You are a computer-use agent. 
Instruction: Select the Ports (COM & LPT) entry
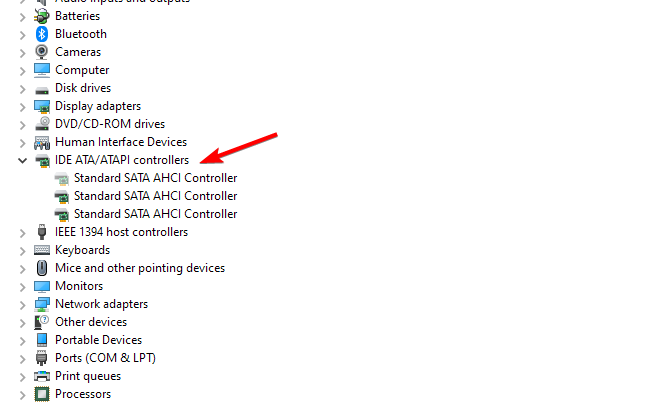(105, 358)
